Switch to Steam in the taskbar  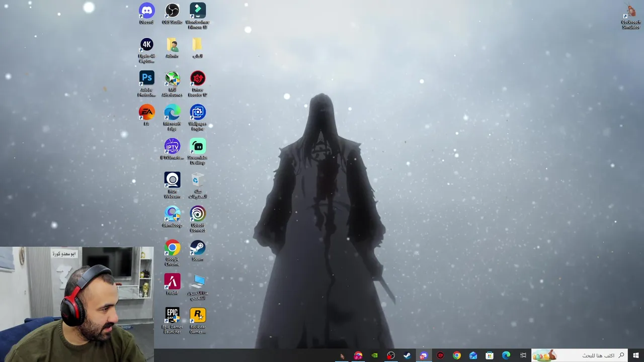click(x=407, y=355)
